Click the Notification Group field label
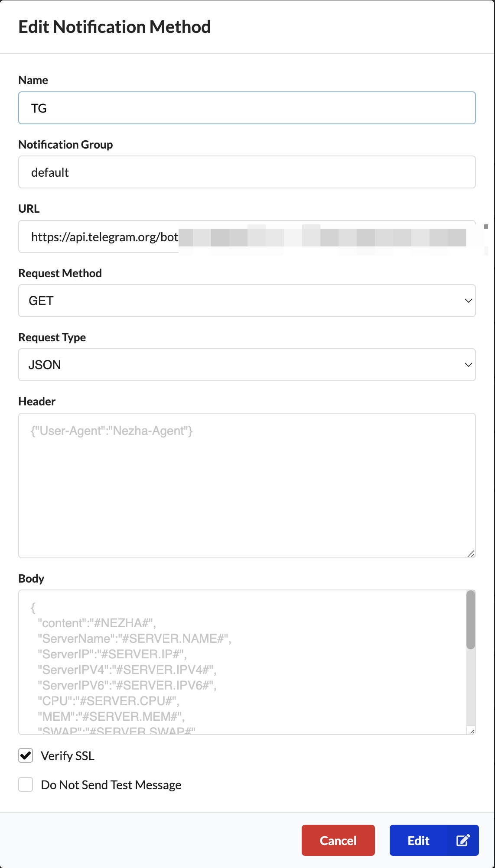 coord(65,145)
